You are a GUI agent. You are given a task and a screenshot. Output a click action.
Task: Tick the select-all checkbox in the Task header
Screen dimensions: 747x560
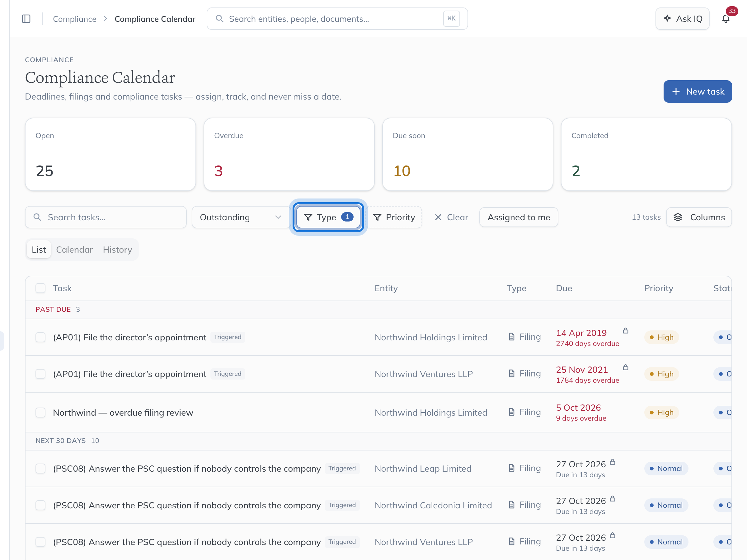click(x=40, y=288)
